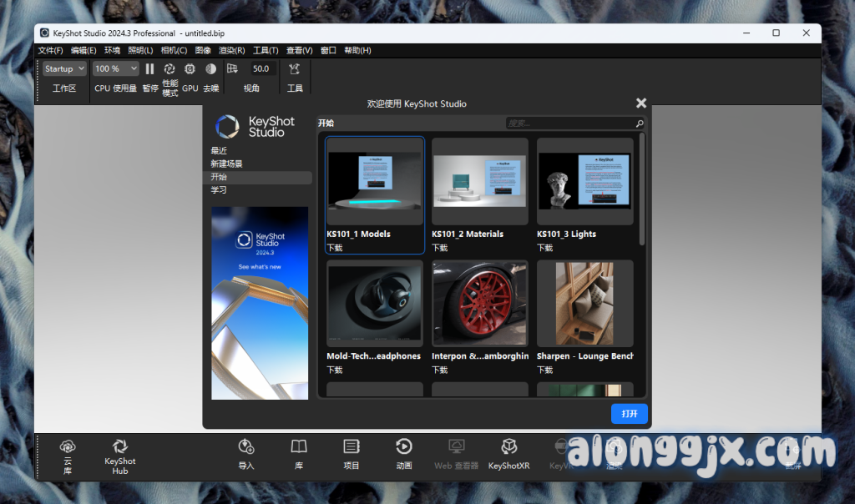The width and height of the screenshot is (855, 504).
Task: Launch KeyShotXR from bottom toolbar
Action: (x=508, y=448)
